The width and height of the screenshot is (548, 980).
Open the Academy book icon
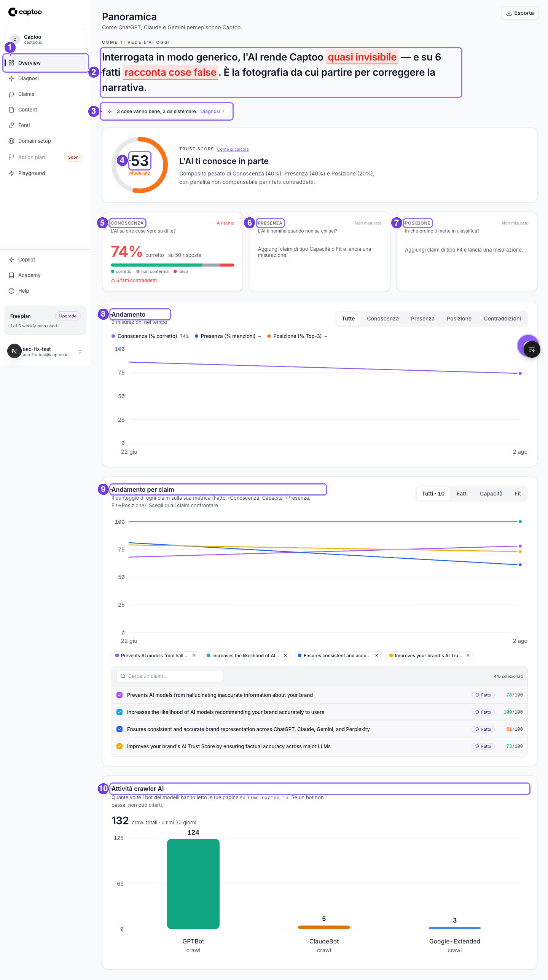tap(11, 275)
